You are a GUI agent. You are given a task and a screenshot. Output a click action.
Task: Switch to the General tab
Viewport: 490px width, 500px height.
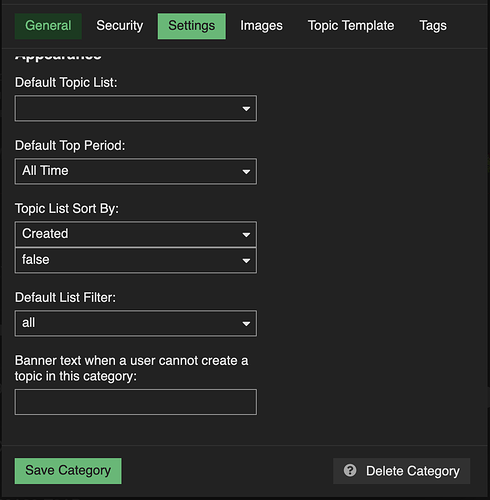point(48,26)
